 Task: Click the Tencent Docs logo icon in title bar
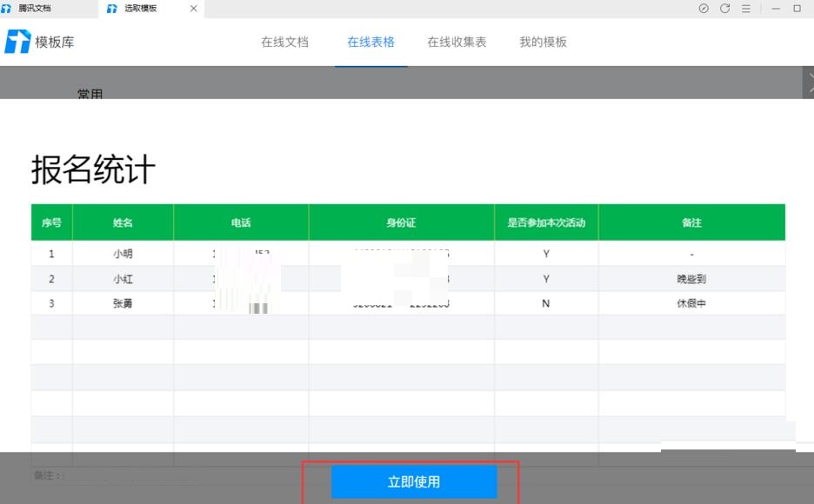7,9
